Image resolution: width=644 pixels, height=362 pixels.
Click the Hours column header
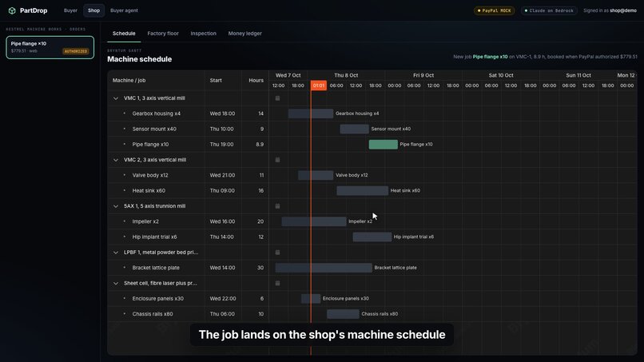click(256, 81)
